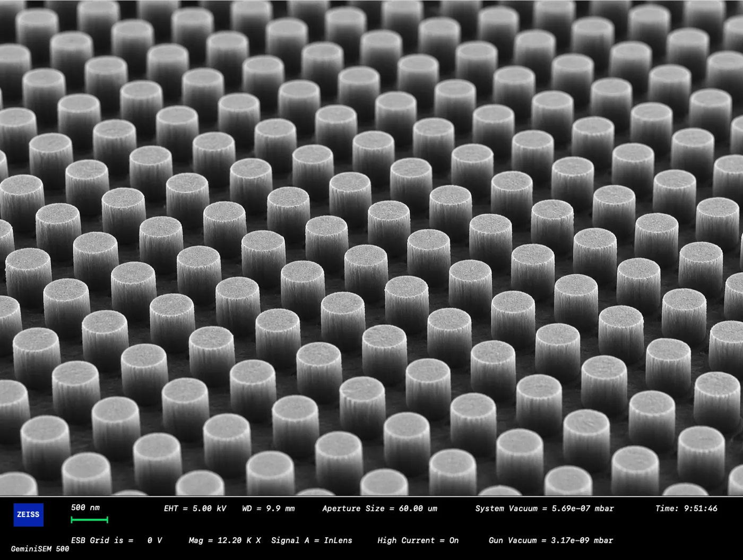This screenshot has width=743, height=560.
Task: Click the ZEISS logo badge
Action: click(28, 514)
